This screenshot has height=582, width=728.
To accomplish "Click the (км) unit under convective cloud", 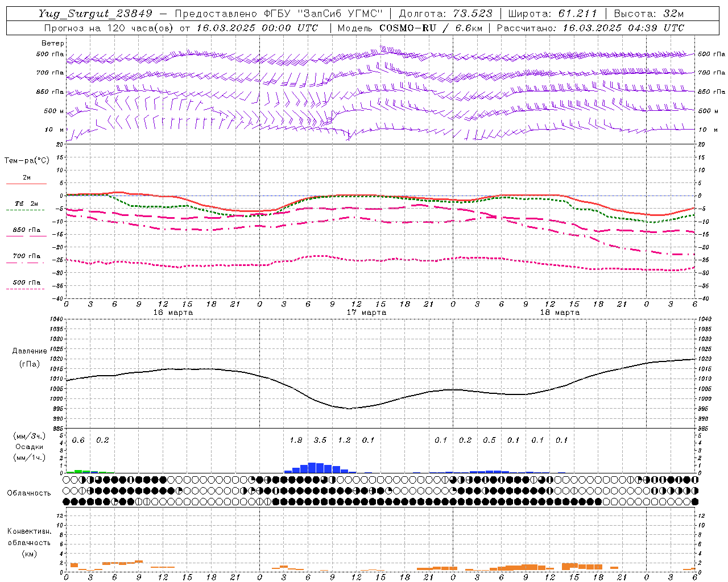I will pyautogui.click(x=30, y=554).
